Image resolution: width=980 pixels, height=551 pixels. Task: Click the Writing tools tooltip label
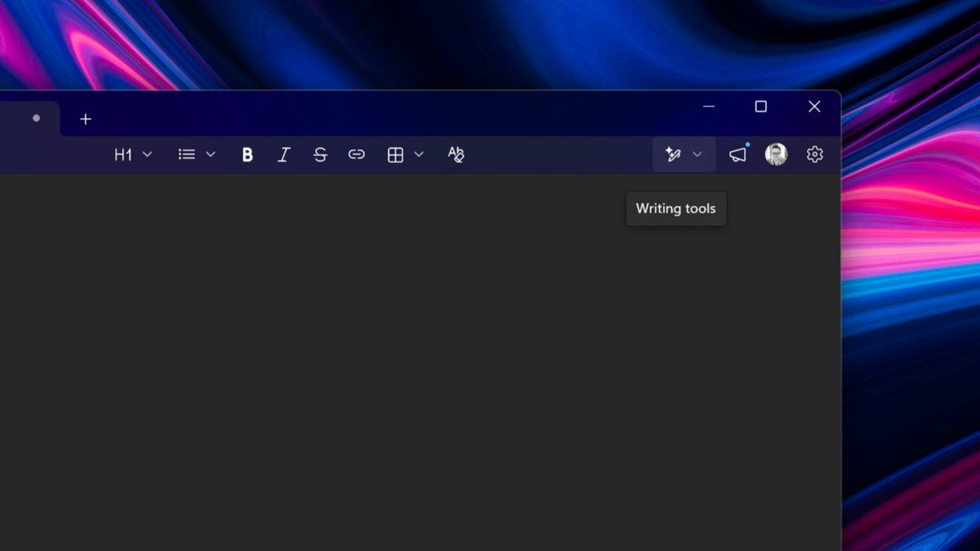tap(675, 208)
